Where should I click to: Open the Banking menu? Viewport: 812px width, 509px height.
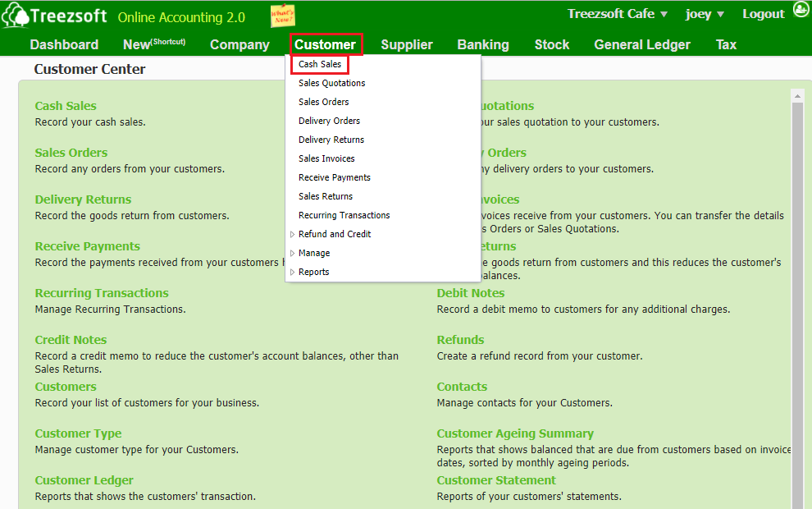(482, 44)
